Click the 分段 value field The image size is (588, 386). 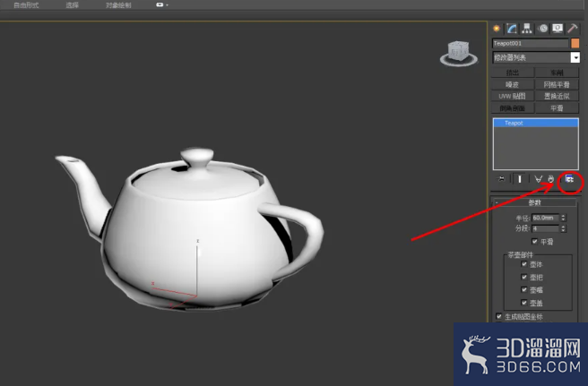[x=546, y=228]
